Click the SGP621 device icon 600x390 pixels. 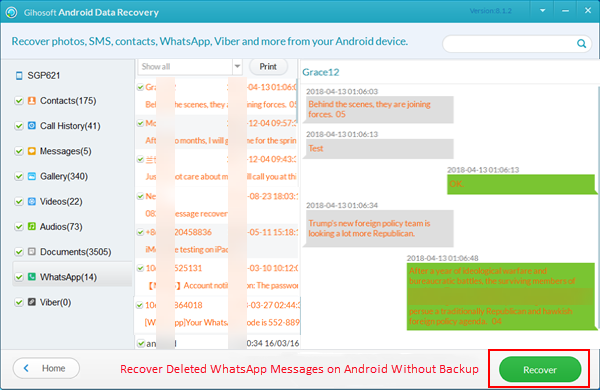click(x=19, y=75)
